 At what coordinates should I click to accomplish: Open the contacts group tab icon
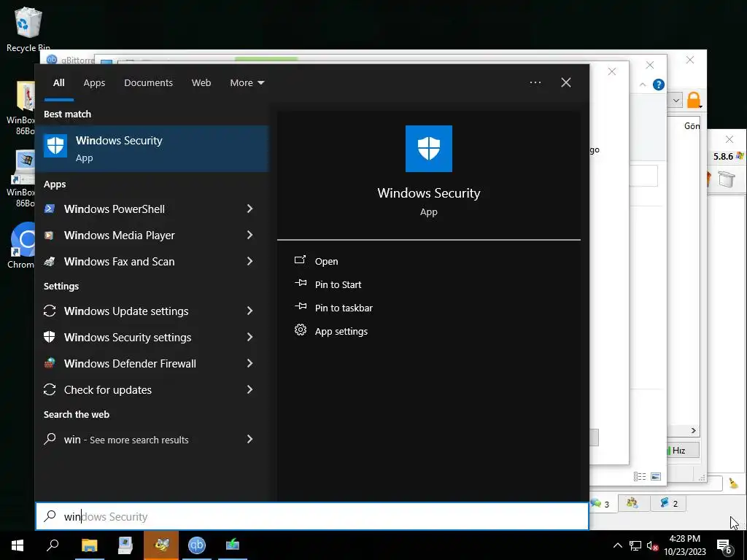click(632, 503)
